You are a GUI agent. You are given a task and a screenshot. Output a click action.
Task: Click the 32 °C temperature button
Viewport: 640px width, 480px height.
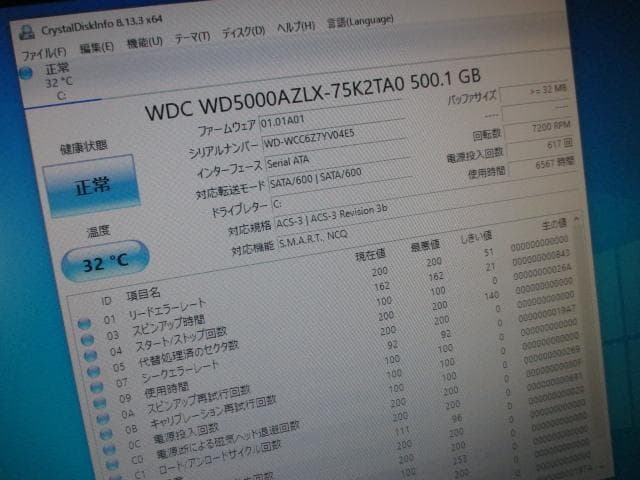(105, 262)
